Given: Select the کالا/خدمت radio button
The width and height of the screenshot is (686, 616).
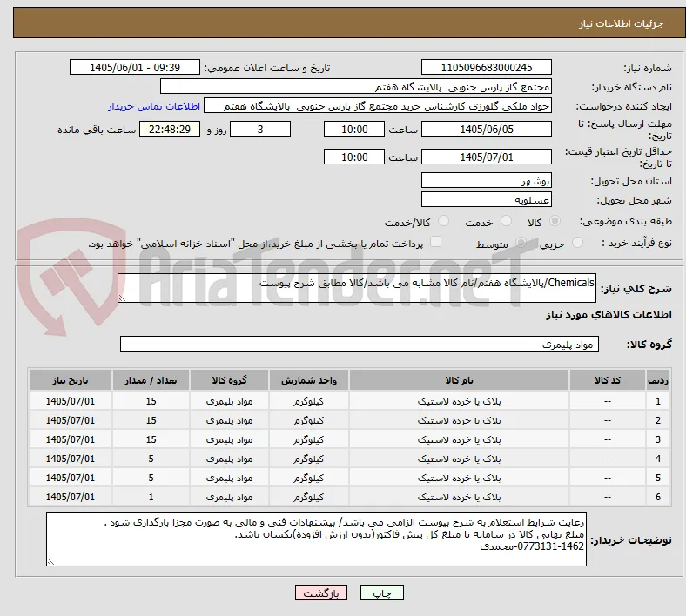Looking at the screenshot, I should [443, 221].
